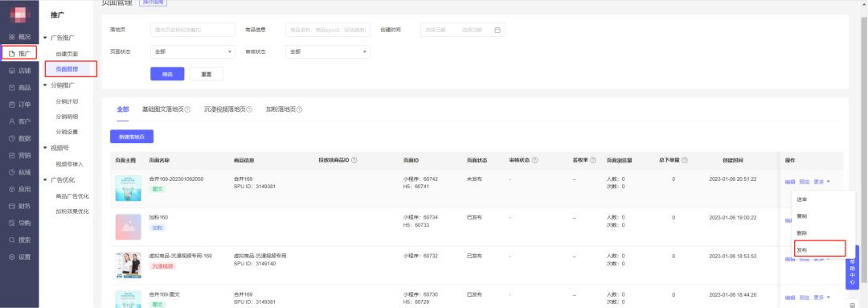This screenshot has height=308, width=868.
Task: Open the 应用 apps sidebar icon
Action: coord(12,190)
